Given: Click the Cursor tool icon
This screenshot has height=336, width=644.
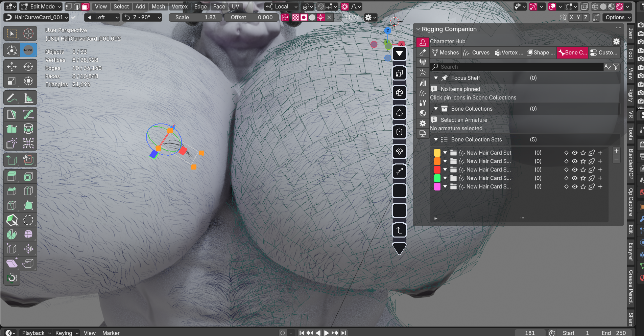Looking at the screenshot, I should [28, 33].
